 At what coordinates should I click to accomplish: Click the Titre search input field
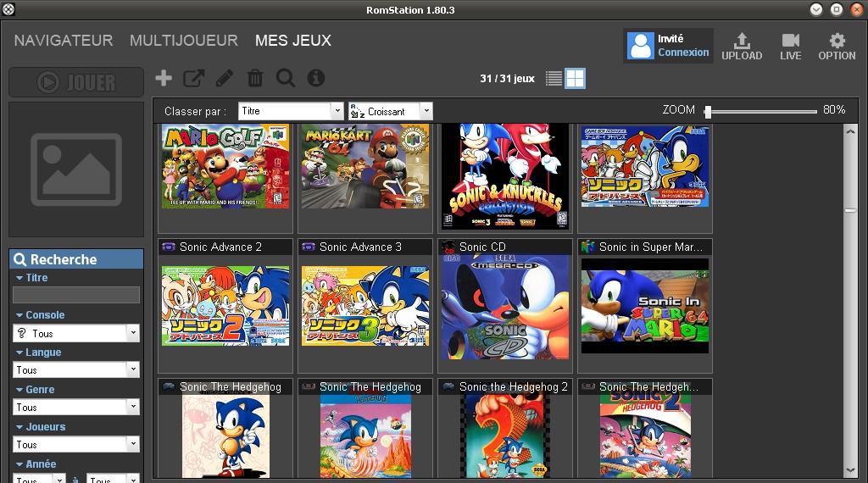pyautogui.click(x=76, y=295)
